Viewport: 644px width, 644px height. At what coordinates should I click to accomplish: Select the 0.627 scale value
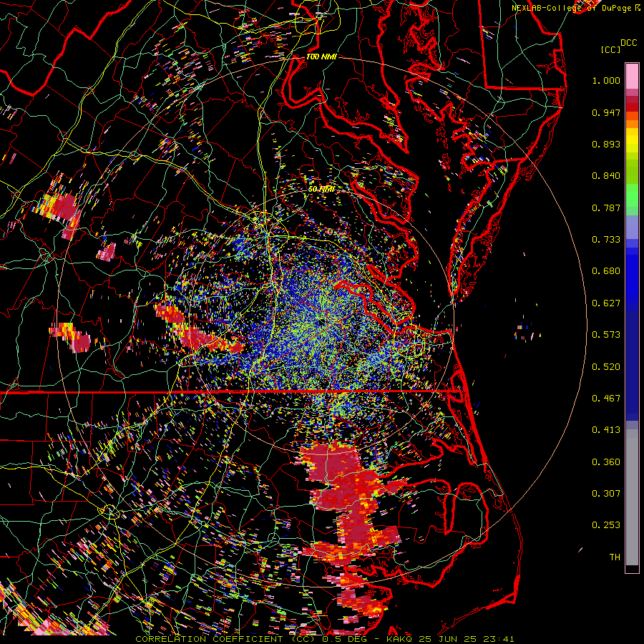coord(606,303)
